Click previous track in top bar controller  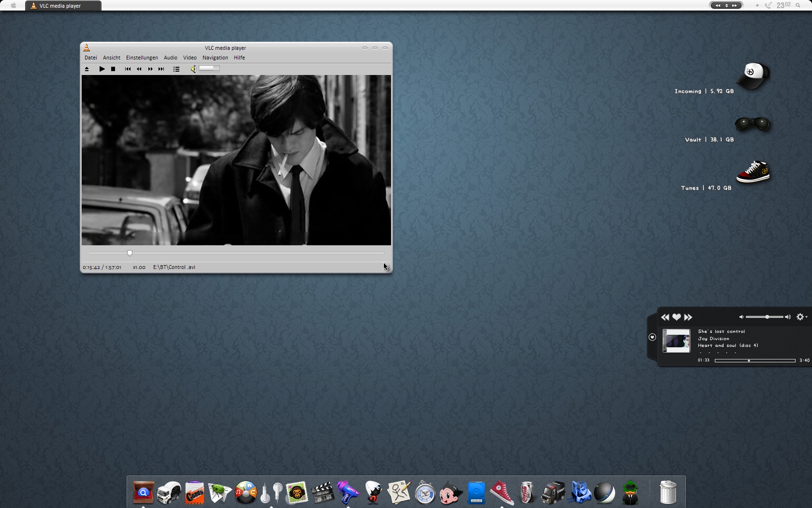[718, 5]
